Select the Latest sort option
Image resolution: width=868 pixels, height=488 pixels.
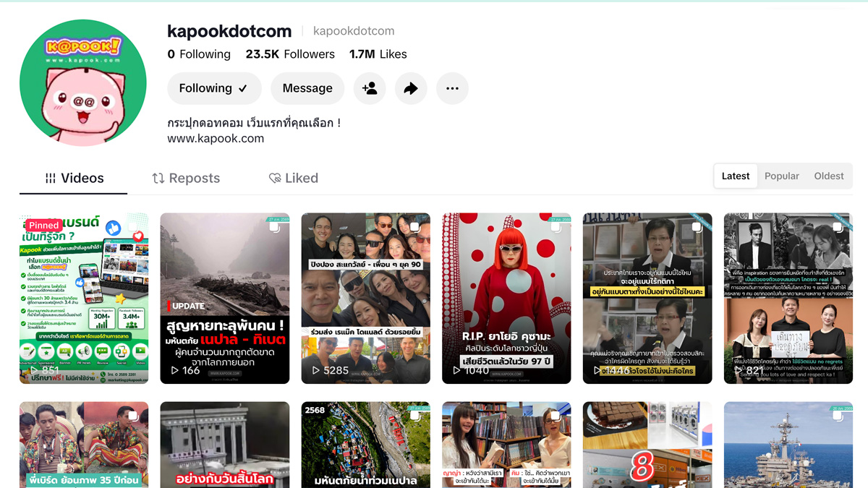point(736,176)
